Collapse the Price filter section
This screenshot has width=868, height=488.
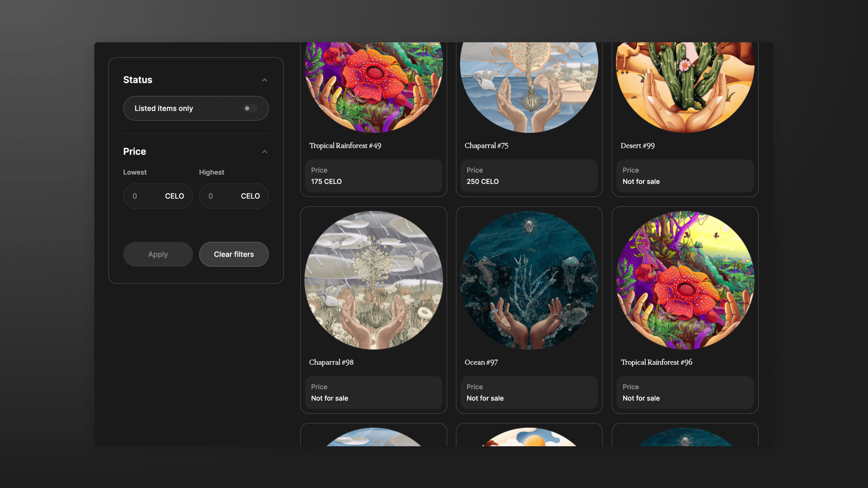264,152
